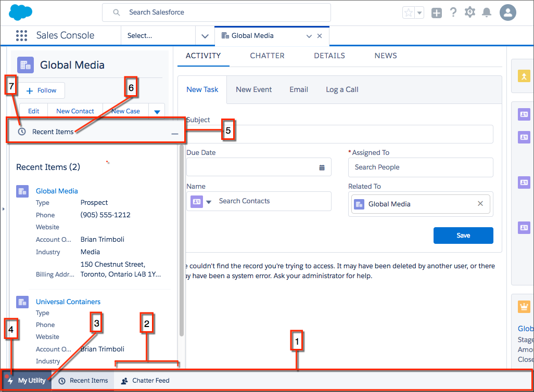This screenshot has width=534, height=392.
Task: Open the Global Actions plus icon
Action: 436,13
